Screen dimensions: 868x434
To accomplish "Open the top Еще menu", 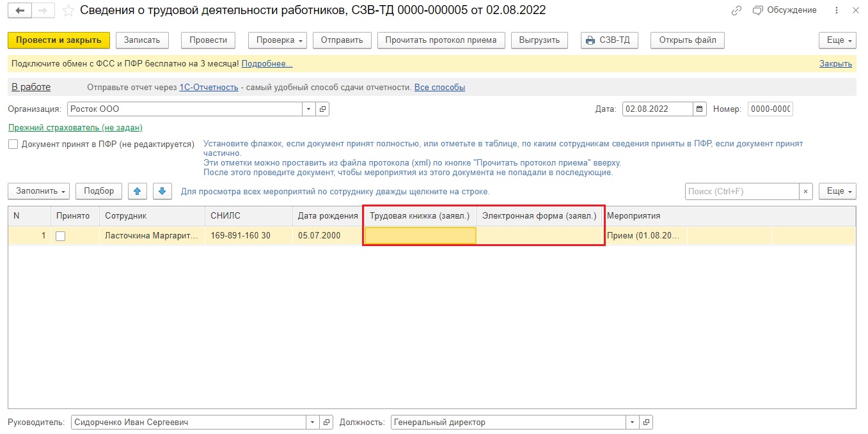I will pyautogui.click(x=837, y=40).
